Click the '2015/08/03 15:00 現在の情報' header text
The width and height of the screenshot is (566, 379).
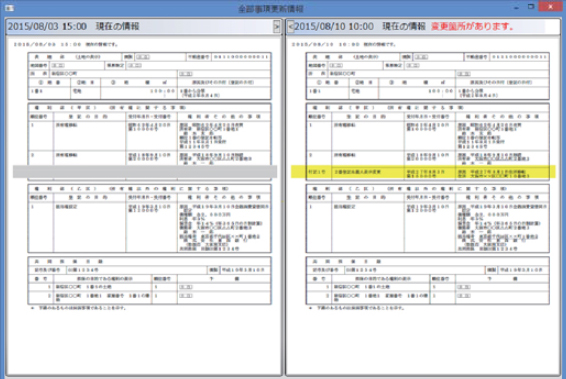point(74,26)
